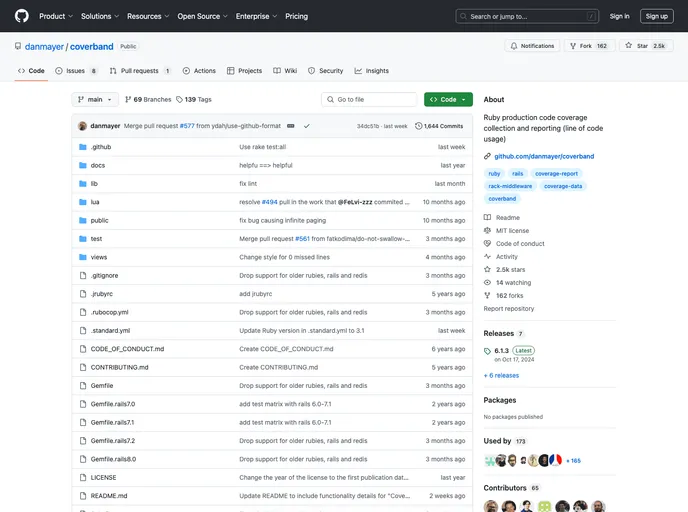The height and width of the screenshot is (512, 688).
Task: Select the coverage-report topic tag
Action: click(x=556, y=174)
